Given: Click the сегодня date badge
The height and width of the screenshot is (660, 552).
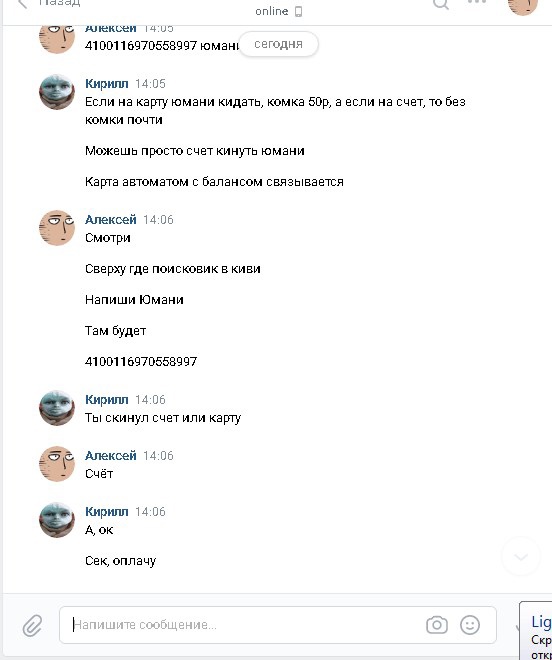Looking at the screenshot, I should click(x=278, y=44).
